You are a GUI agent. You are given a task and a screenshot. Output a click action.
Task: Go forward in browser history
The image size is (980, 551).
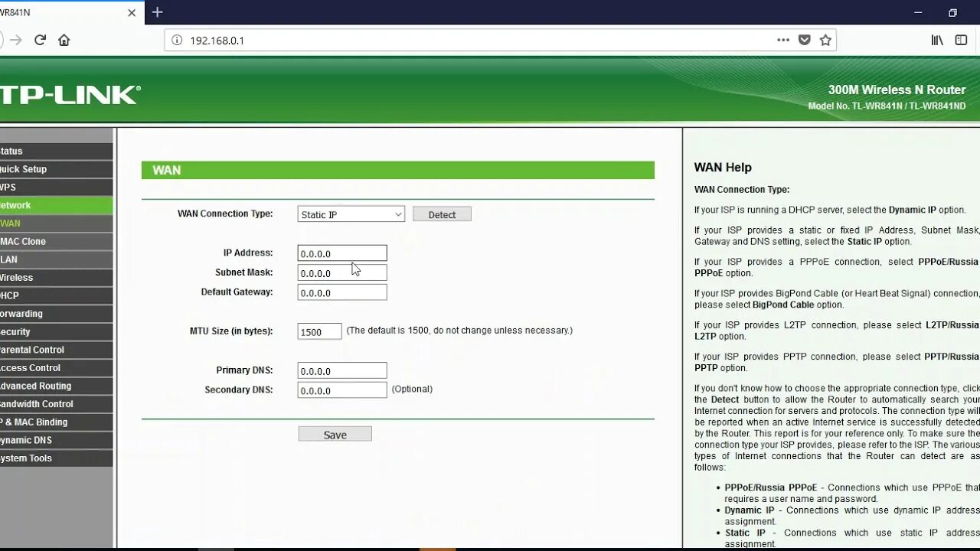pos(16,40)
